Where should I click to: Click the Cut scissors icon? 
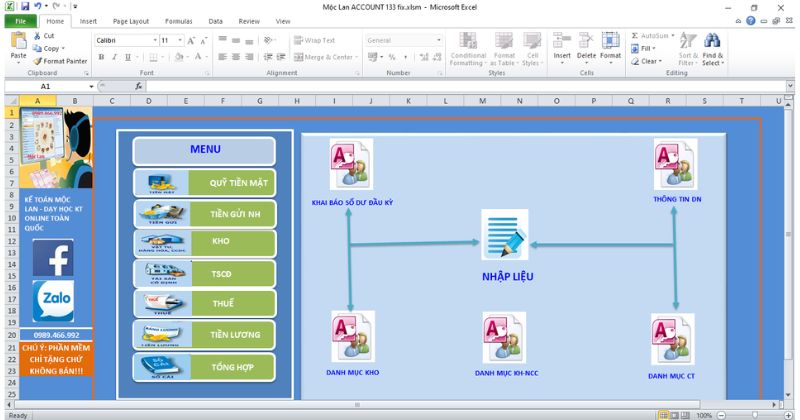[x=37, y=36]
